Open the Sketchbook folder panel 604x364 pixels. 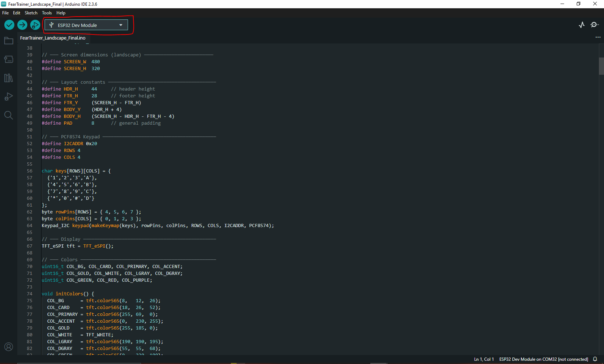coord(9,41)
